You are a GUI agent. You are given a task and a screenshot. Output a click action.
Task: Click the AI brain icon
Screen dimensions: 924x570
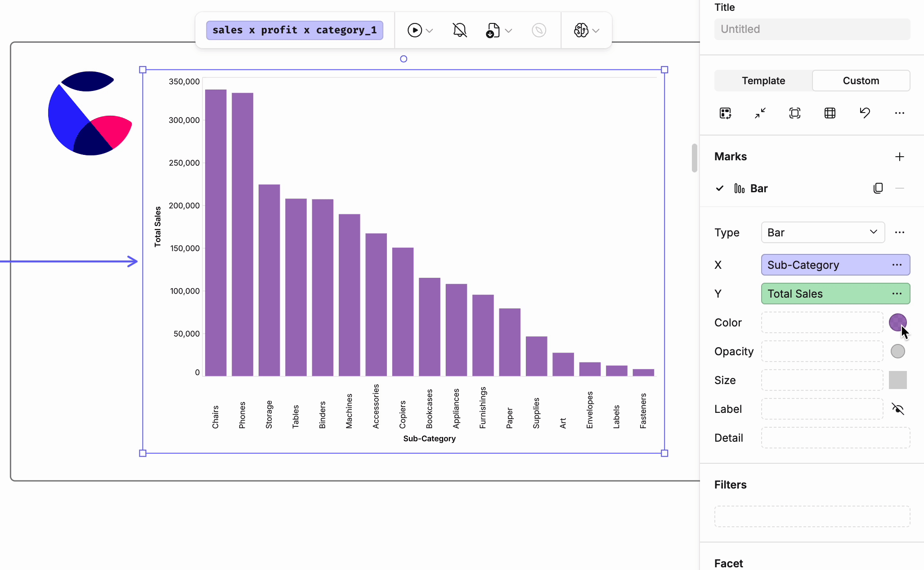pyautogui.click(x=581, y=30)
